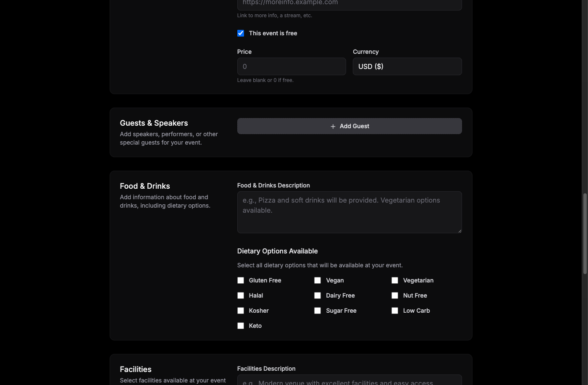Enable the Gluten Free dietary option
The height and width of the screenshot is (385, 588).
click(240, 280)
